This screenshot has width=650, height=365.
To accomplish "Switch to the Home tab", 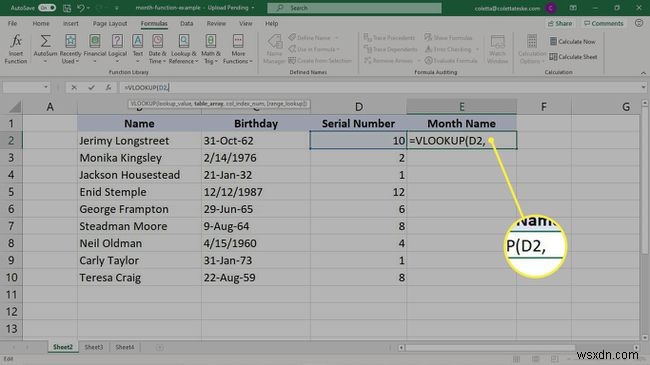I will tap(41, 24).
